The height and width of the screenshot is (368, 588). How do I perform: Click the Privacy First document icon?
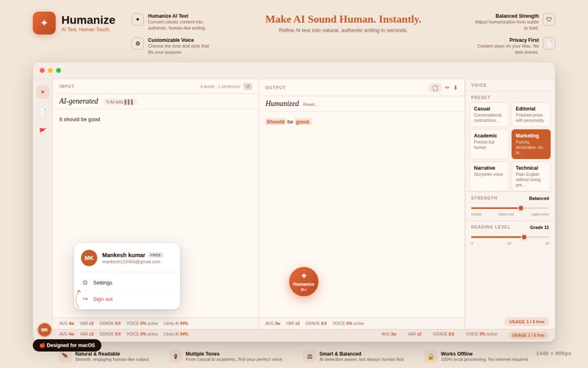point(549,43)
